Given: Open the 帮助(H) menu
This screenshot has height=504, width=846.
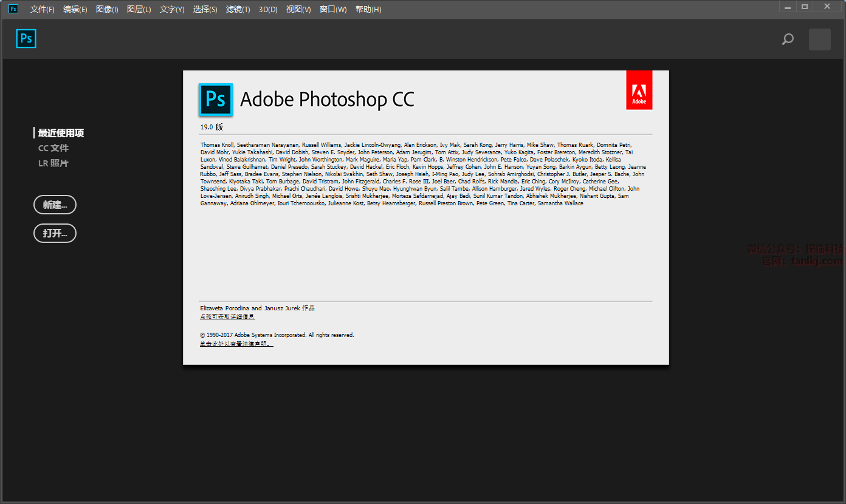Looking at the screenshot, I should pyautogui.click(x=368, y=10).
